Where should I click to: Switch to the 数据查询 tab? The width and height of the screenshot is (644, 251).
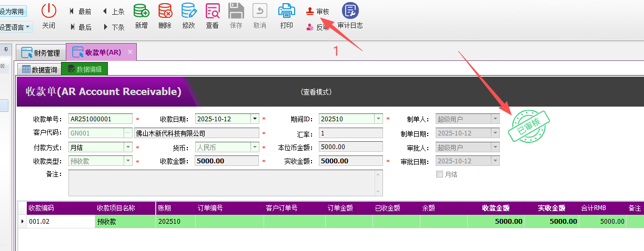39,69
